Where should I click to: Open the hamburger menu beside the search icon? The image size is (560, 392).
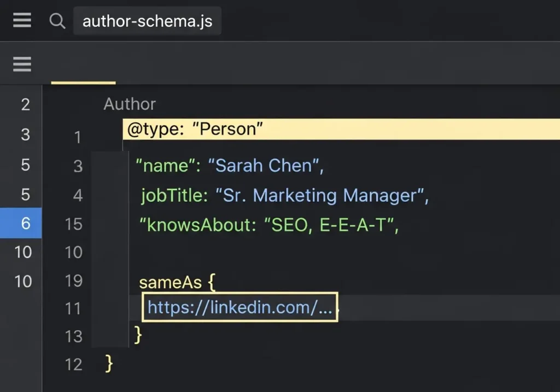(x=22, y=21)
